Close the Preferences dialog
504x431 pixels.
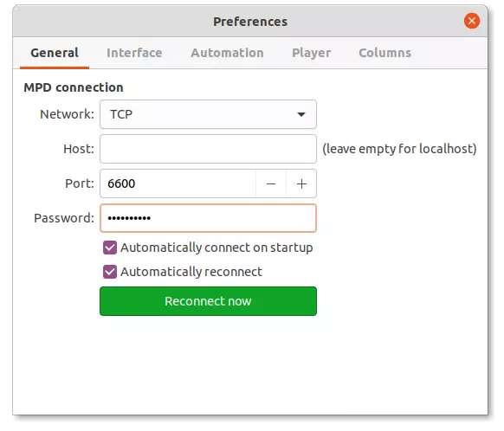pyautogui.click(x=472, y=21)
